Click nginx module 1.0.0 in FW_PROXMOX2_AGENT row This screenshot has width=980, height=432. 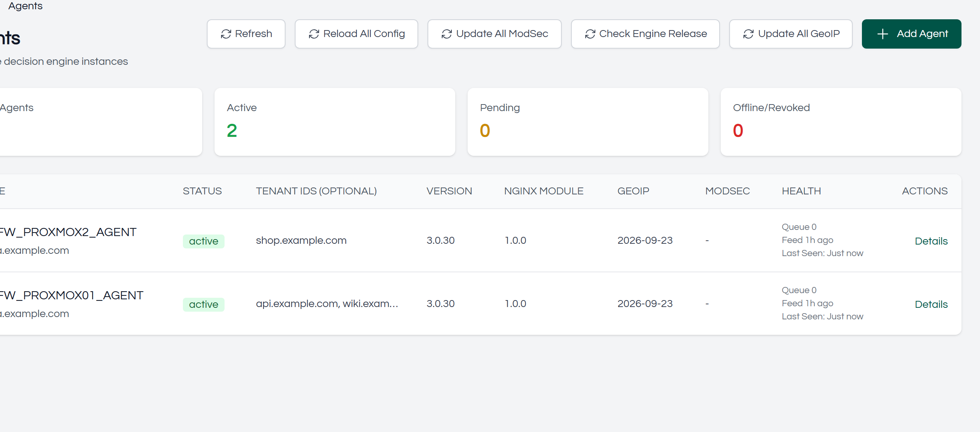point(515,240)
